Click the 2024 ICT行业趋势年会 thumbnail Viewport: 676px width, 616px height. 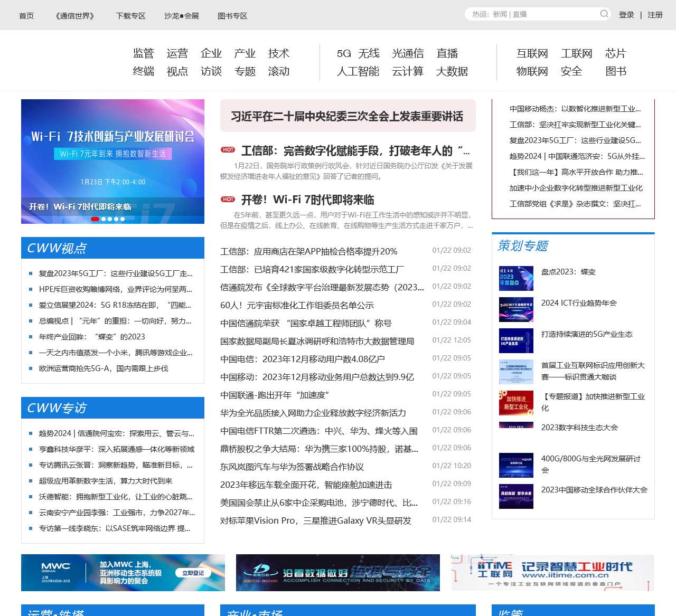[516, 310]
